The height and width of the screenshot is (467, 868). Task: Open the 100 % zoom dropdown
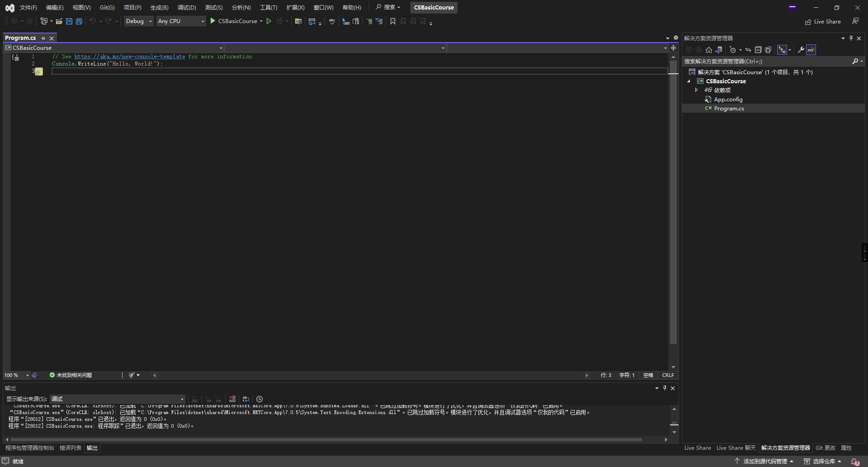[17, 375]
